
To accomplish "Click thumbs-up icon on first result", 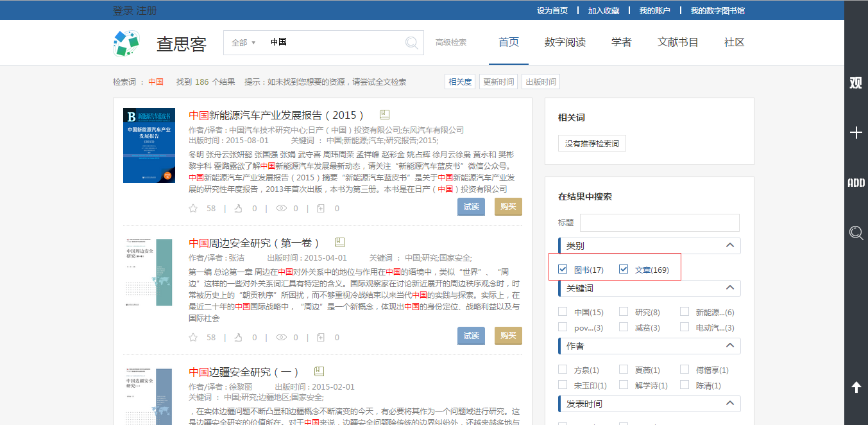I will [x=238, y=208].
